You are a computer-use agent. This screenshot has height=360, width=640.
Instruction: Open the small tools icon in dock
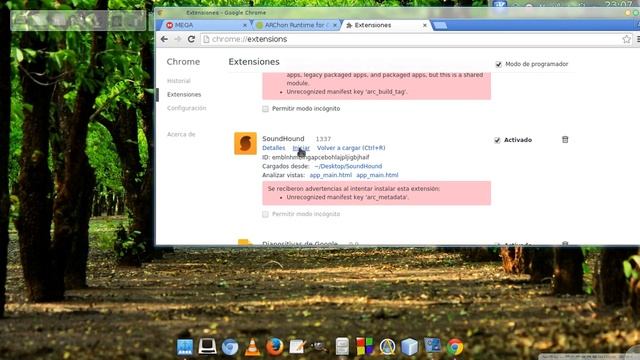[320, 347]
